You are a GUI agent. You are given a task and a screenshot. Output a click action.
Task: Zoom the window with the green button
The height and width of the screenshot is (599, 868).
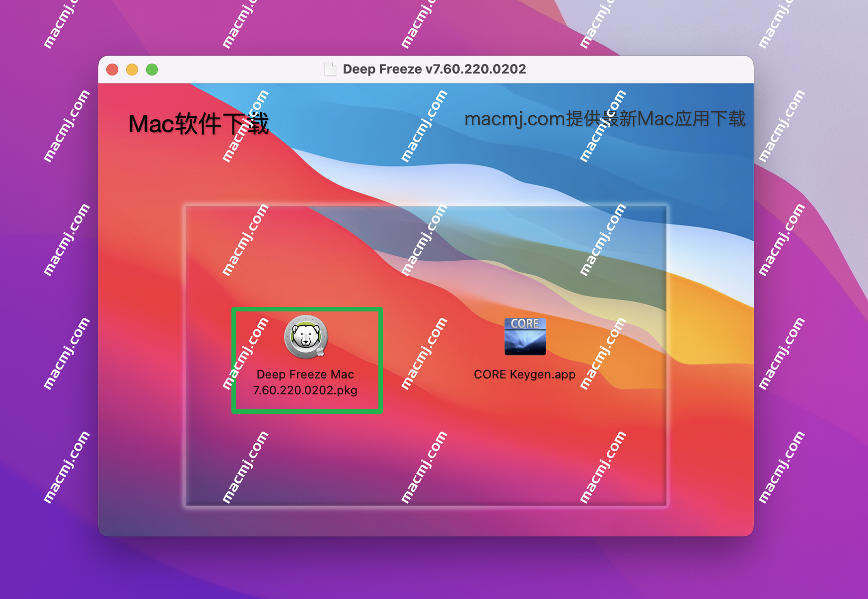(152, 70)
